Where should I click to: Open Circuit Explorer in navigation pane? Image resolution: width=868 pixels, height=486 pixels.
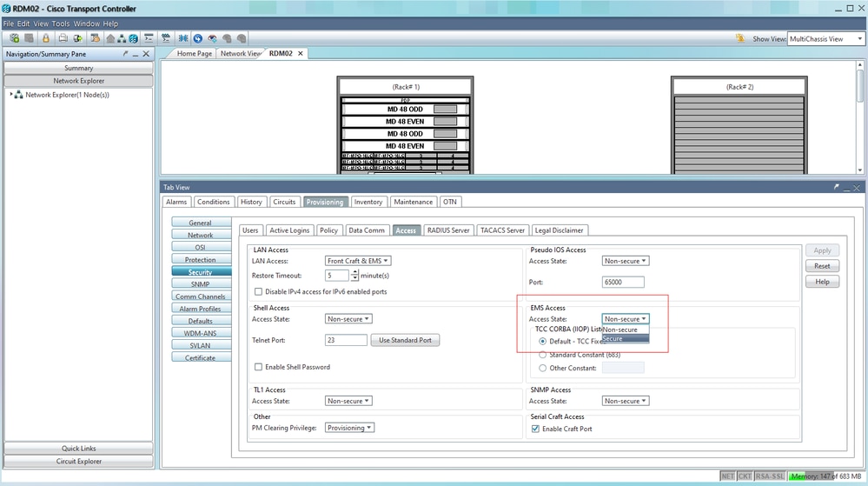point(78,461)
